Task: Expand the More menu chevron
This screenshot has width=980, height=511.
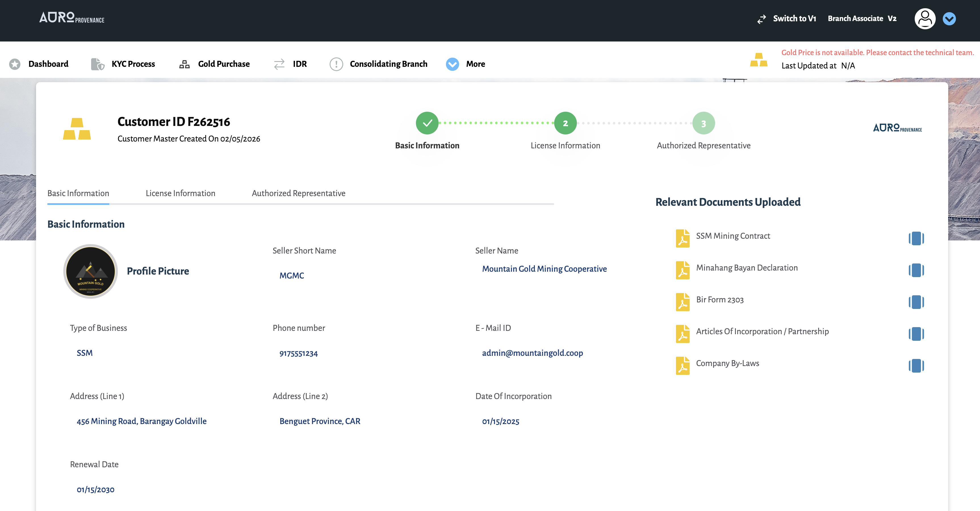Action: pyautogui.click(x=452, y=64)
